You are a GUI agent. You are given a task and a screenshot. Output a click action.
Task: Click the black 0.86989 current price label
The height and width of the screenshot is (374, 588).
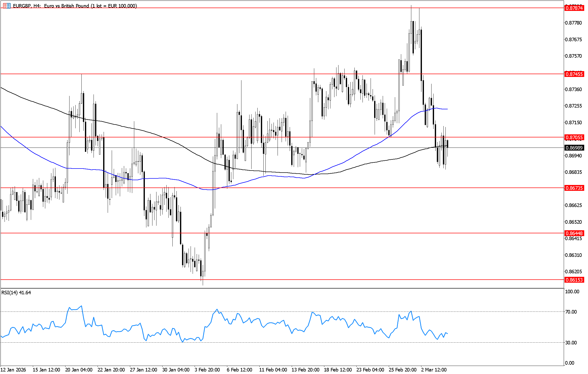(x=574, y=148)
